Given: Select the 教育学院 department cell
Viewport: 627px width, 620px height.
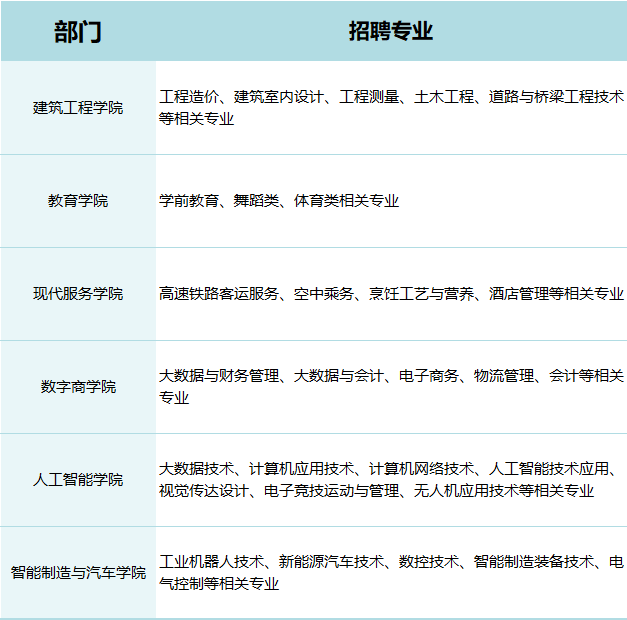Looking at the screenshot, I should (78, 201).
